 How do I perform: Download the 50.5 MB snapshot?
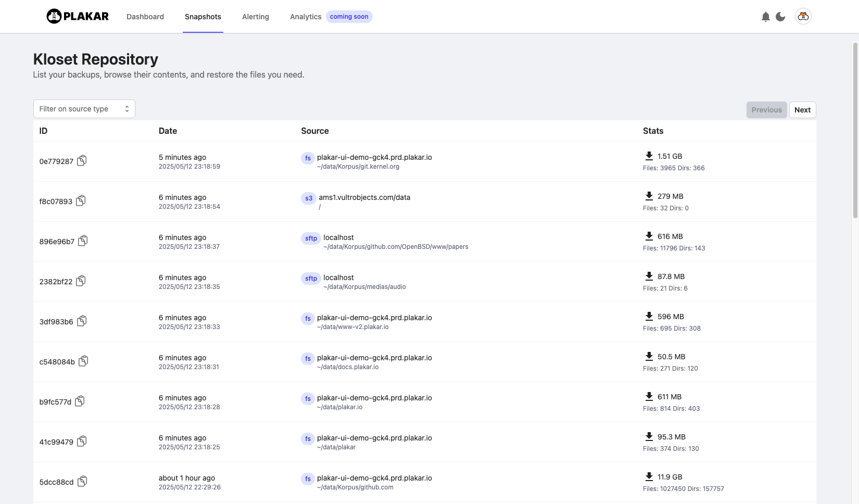649,356
